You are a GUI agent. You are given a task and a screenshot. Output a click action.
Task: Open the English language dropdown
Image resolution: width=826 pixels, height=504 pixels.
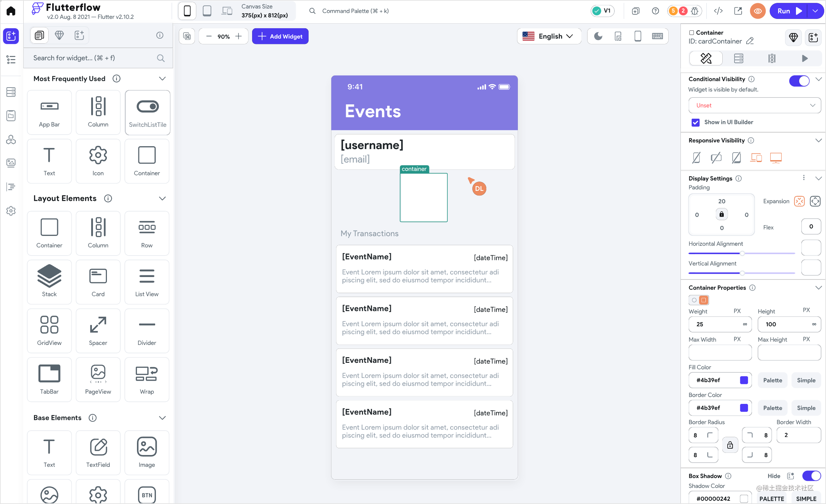pyautogui.click(x=549, y=36)
